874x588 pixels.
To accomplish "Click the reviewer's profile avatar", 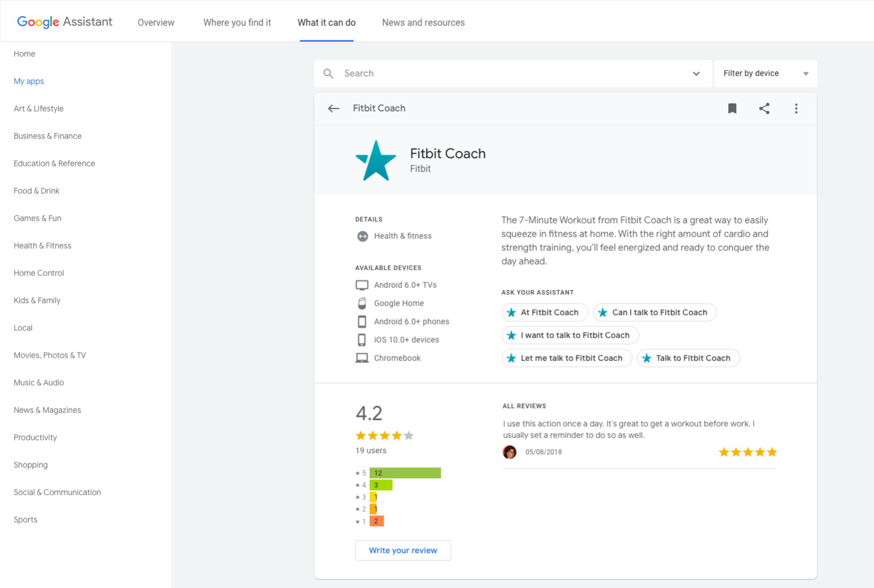I will (509, 452).
